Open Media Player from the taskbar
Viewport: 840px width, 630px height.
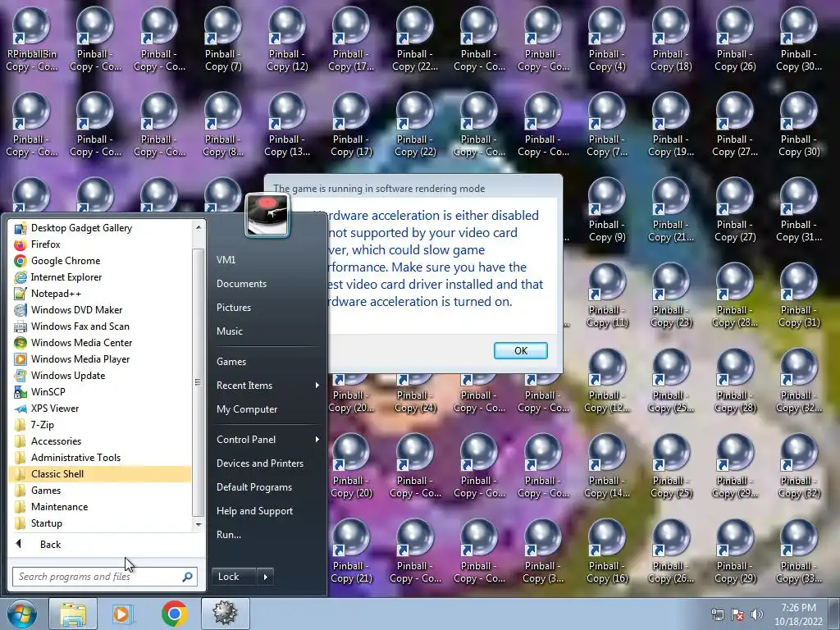[x=123, y=614]
